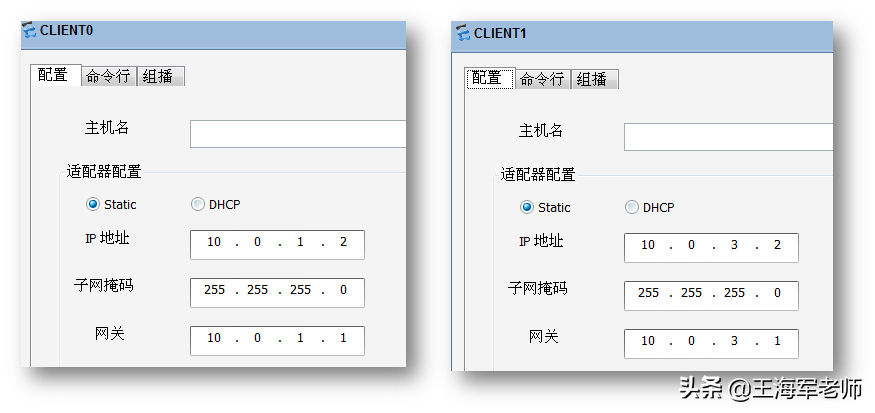Click the IP 地址 field showing 10.0.3.2
Viewport: 875px width, 413px height.
tap(711, 248)
